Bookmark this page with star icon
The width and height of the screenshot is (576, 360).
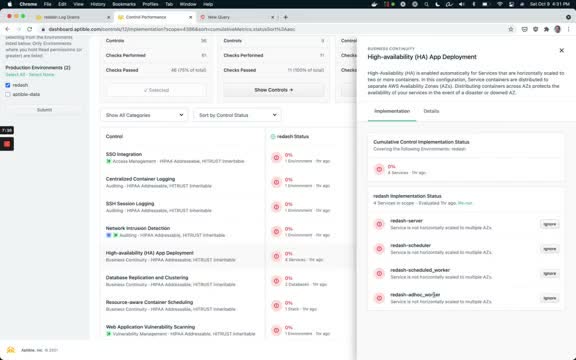pyautogui.click(x=511, y=29)
